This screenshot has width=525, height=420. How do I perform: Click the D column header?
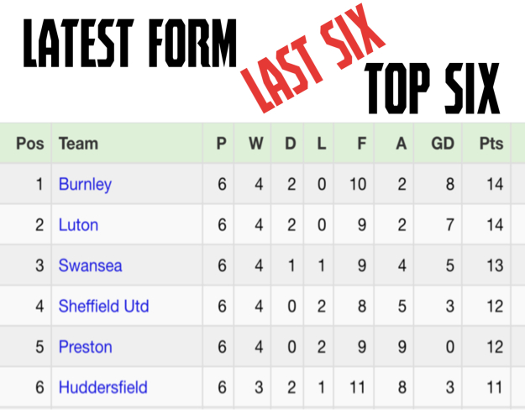click(x=291, y=144)
